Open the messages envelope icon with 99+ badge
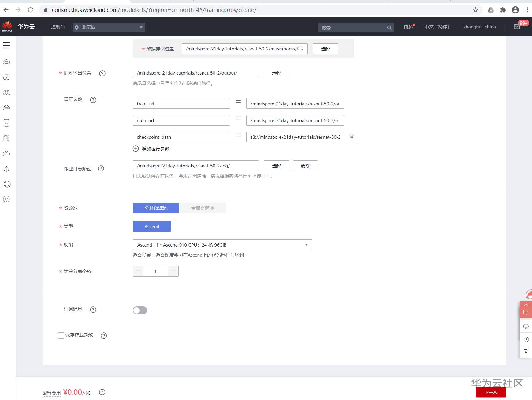This screenshot has height=400, width=532. (x=517, y=27)
